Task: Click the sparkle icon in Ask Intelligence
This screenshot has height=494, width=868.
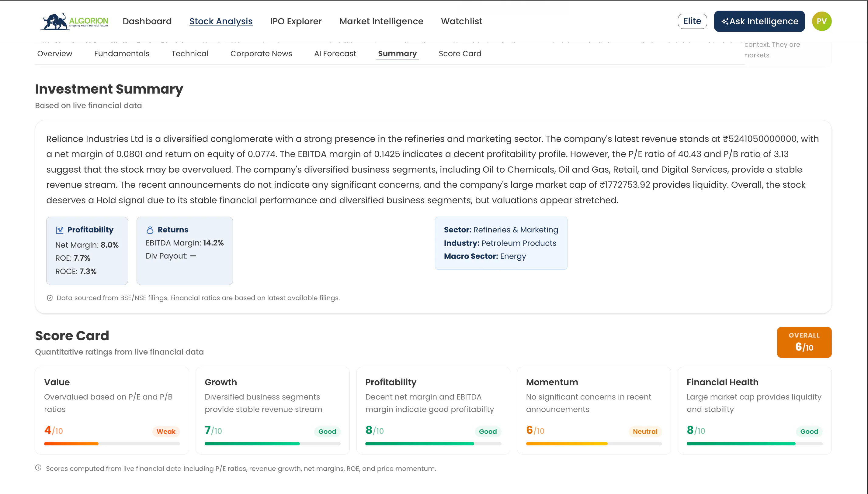Action: [x=725, y=21]
